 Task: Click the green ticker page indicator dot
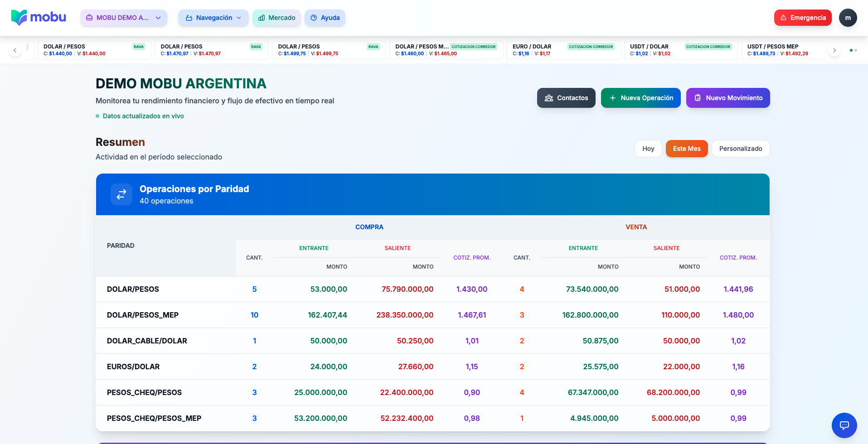[x=852, y=50]
